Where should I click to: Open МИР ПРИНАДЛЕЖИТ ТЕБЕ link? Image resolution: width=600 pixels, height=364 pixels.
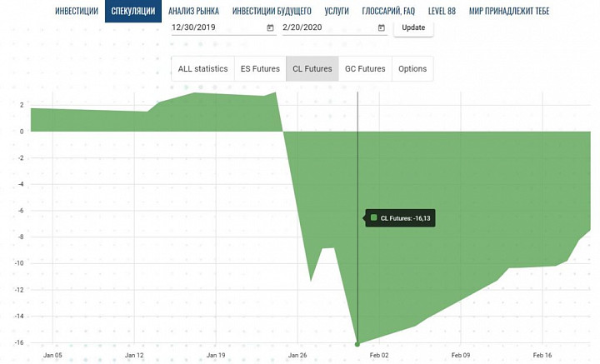pyautogui.click(x=509, y=11)
